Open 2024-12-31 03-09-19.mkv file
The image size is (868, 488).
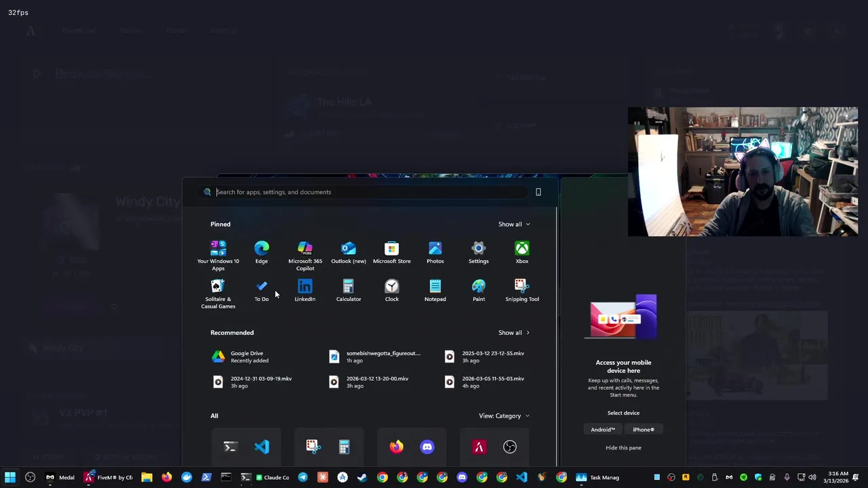tap(252, 382)
